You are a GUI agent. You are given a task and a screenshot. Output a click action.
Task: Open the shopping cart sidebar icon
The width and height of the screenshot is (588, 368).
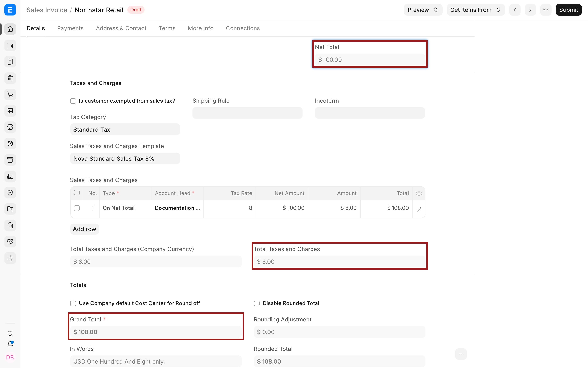[x=10, y=94]
